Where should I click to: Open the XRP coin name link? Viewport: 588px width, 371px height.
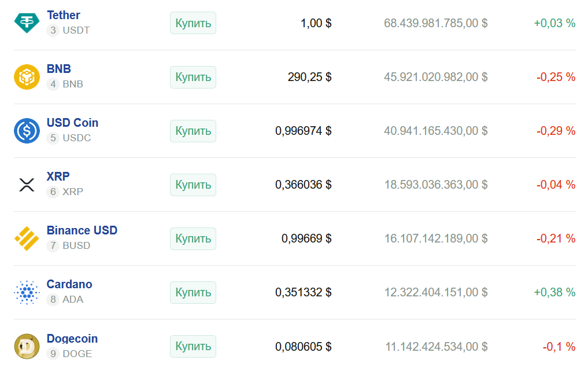pyautogui.click(x=58, y=176)
